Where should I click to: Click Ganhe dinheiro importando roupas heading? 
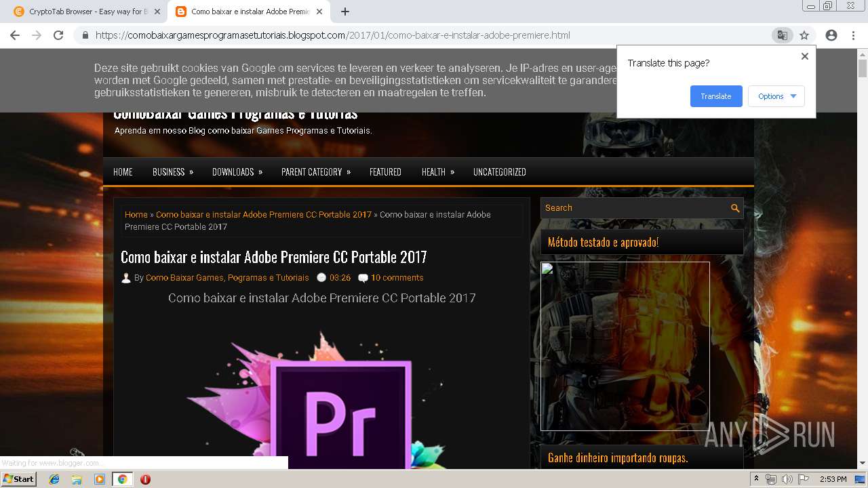coord(618,458)
